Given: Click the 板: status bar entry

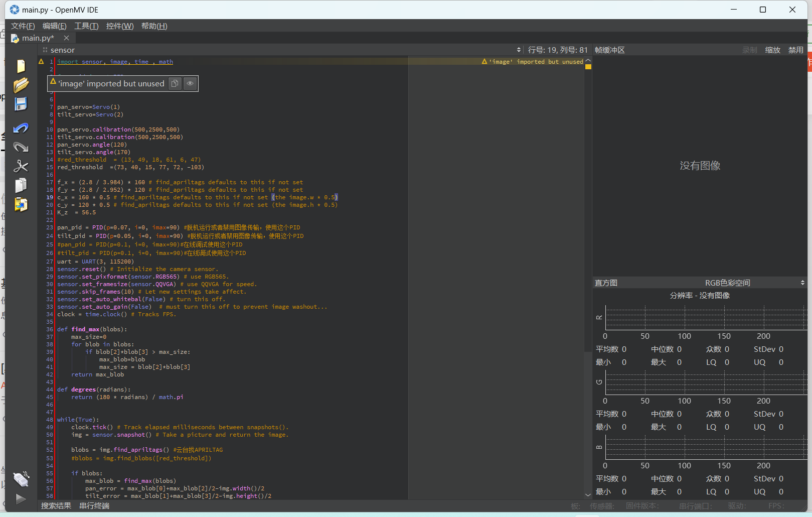Looking at the screenshot, I should pyautogui.click(x=575, y=506).
